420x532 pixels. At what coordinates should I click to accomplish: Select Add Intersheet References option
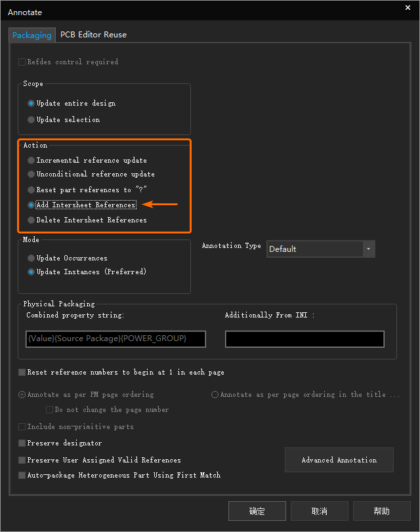pos(31,205)
